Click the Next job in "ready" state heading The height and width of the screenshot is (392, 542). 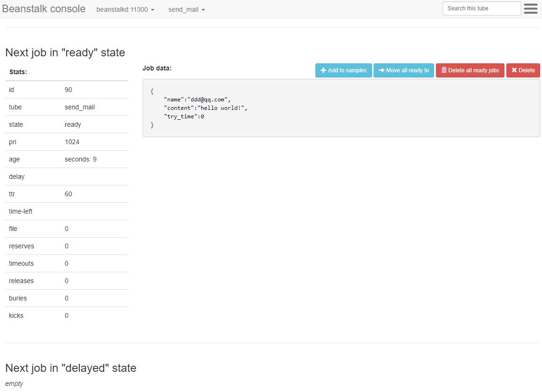65,52
